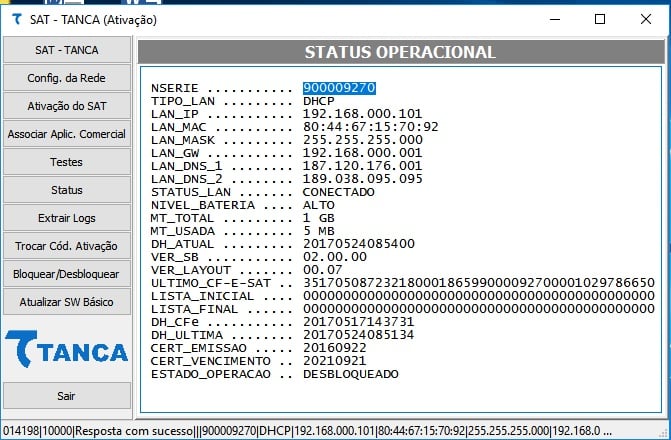Viewport: 671px width, 440px height.
Task: Click LAN_MASK value 255.255.255.000
Action: click(363, 140)
